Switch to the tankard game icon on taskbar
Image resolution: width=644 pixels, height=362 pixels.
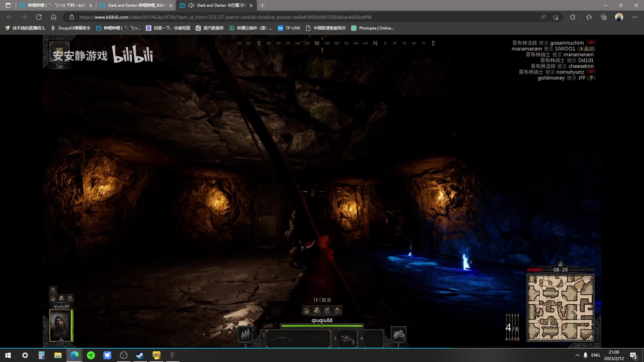(173, 355)
